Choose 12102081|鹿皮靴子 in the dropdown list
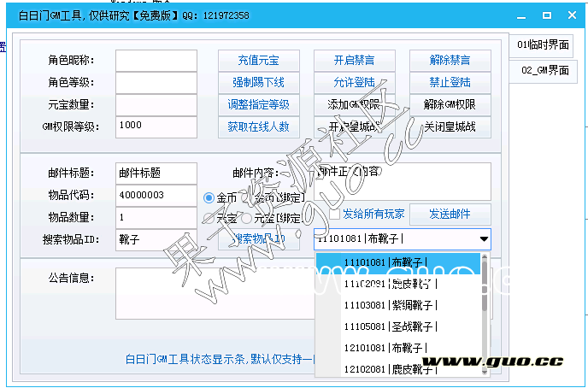Viewport: 588px width, 388px height. [x=397, y=369]
